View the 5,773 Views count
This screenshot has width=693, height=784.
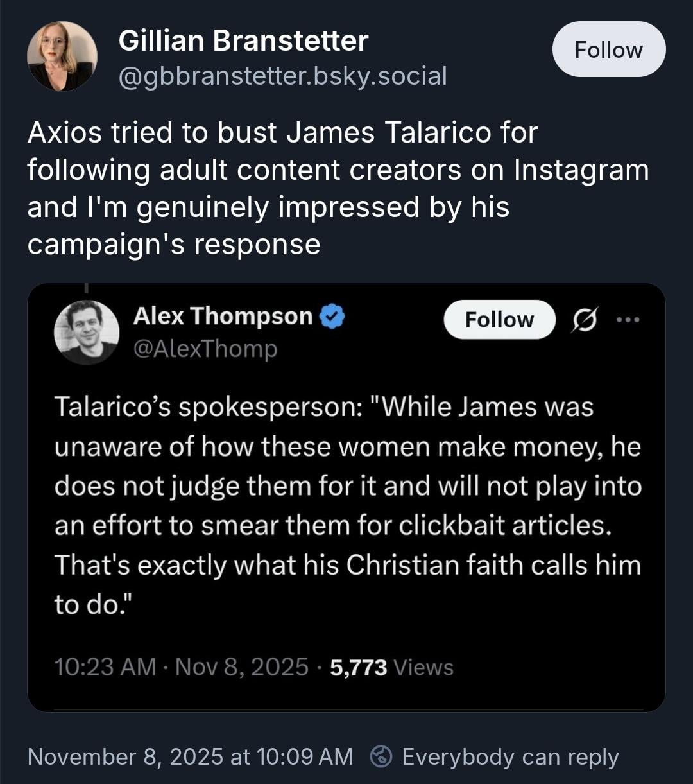391,668
